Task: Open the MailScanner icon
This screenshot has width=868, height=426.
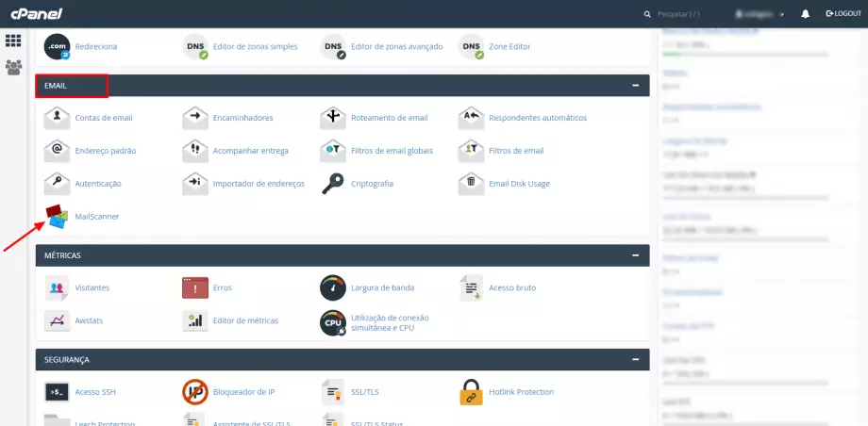Action: pos(57,217)
